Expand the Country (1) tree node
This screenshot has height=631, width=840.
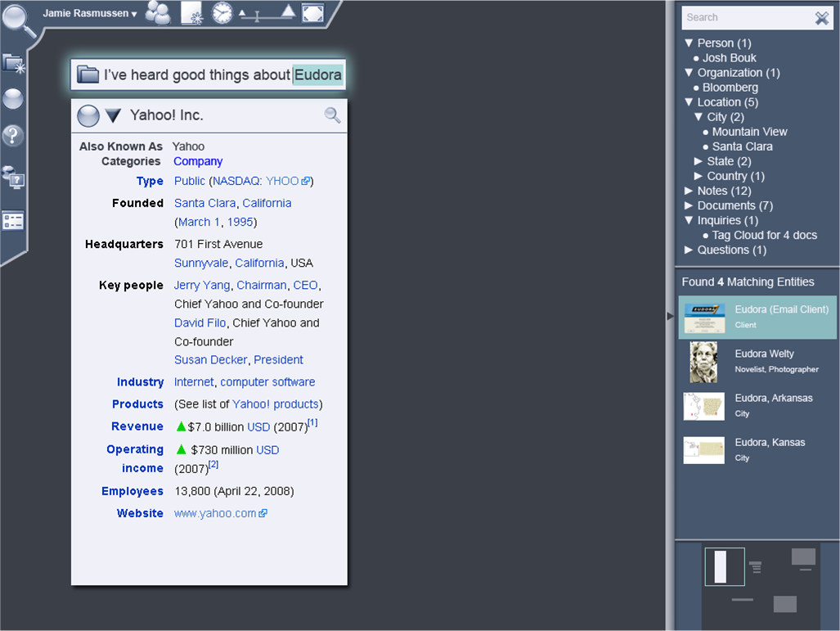click(699, 176)
